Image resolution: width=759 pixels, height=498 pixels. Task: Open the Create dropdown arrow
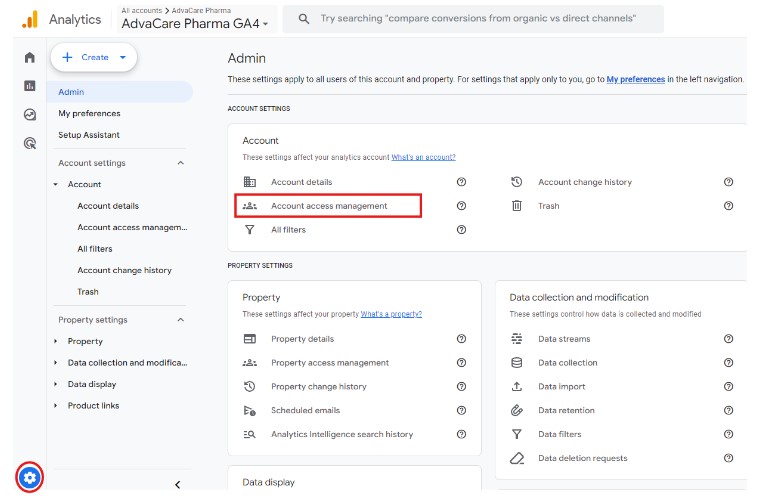[123, 57]
